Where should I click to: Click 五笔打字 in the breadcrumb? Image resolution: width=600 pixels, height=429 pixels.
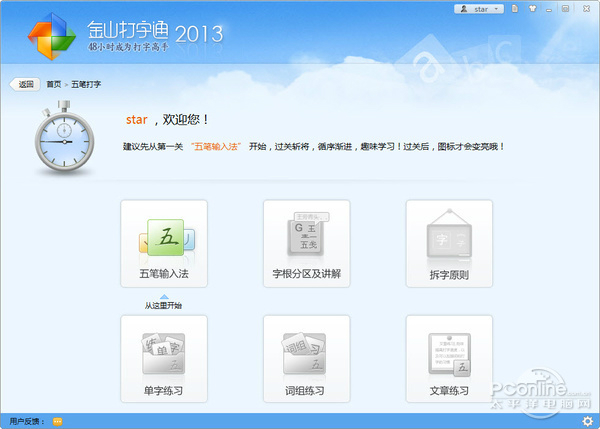pos(86,84)
